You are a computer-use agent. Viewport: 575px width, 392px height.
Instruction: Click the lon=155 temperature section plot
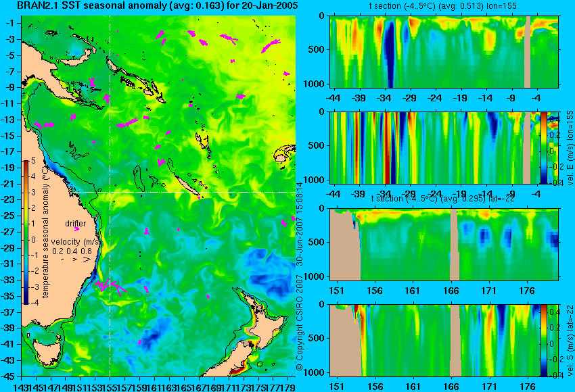click(444, 51)
